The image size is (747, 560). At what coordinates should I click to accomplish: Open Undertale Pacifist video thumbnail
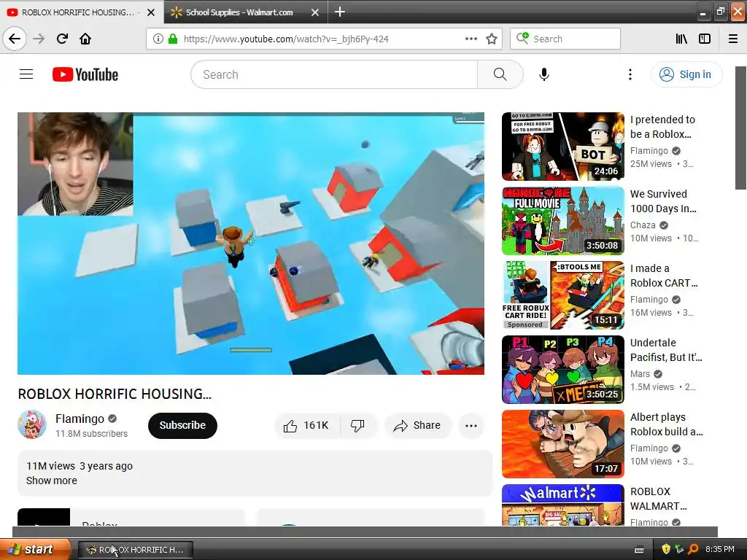pos(563,370)
